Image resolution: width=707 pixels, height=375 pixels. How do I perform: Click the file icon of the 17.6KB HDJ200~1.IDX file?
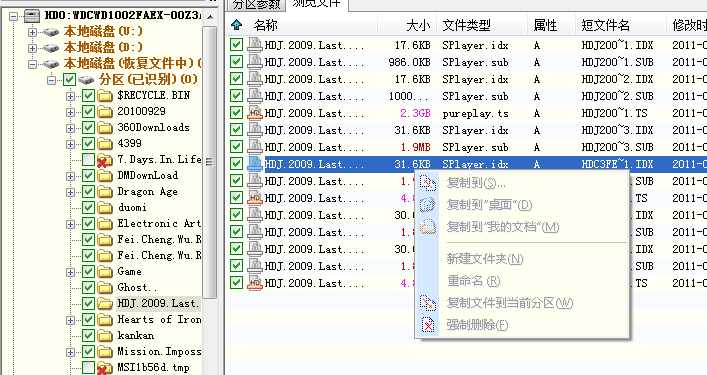(x=255, y=45)
